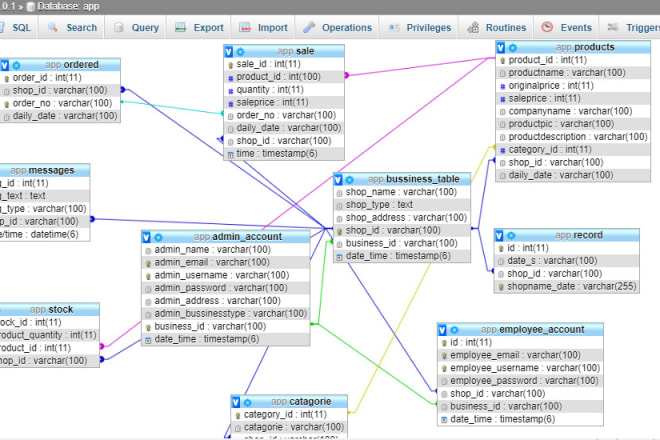Click the database icon in breadcrumb
The height and width of the screenshot is (440, 660).
[30, 6]
